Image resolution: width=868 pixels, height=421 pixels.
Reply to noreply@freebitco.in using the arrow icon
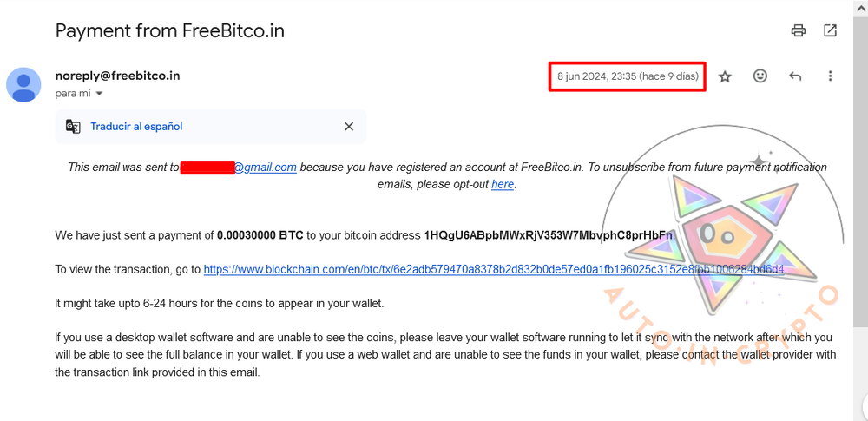pyautogui.click(x=795, y=76)
